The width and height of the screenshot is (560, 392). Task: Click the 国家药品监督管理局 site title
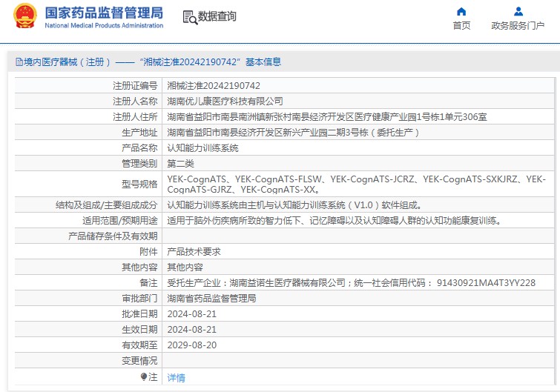click(104, 13)
